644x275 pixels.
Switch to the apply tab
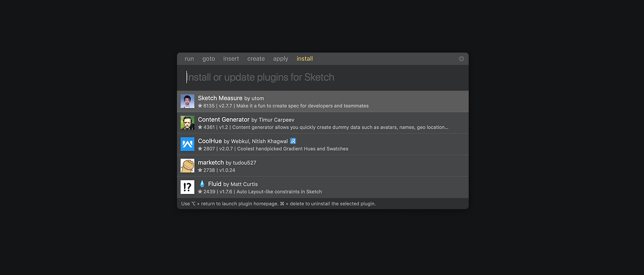[x=281, y=59]
